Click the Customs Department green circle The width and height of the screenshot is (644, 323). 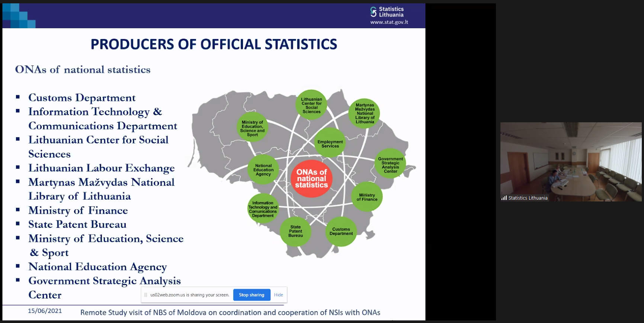coord(341,232)
